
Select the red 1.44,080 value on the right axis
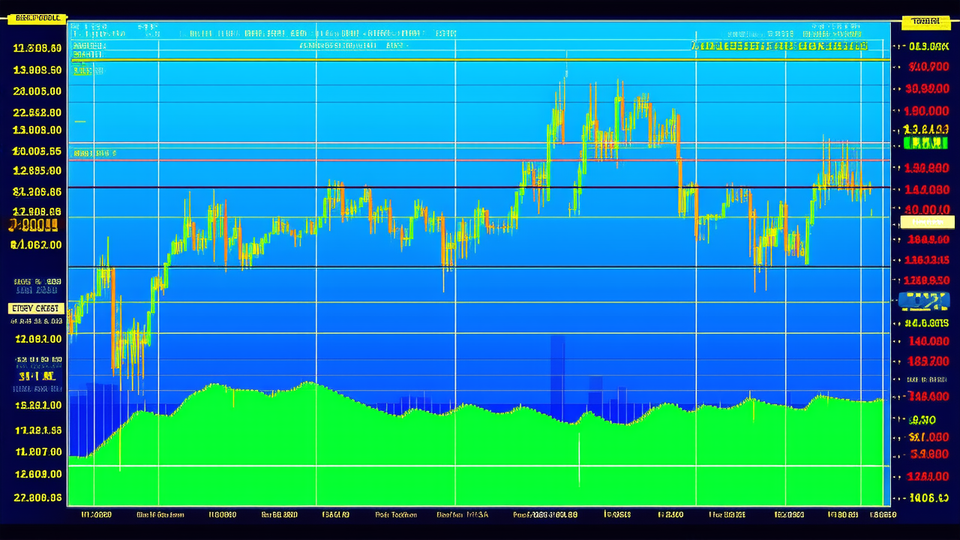[927, 190]
